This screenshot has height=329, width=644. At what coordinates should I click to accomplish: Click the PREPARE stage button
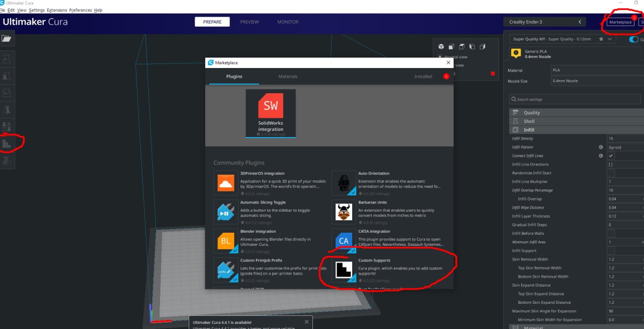tap(212, 22)
